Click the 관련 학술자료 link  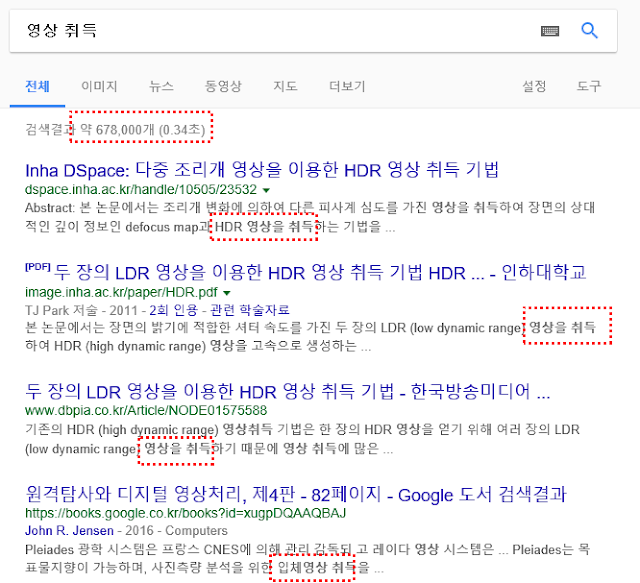coord(250,310)
